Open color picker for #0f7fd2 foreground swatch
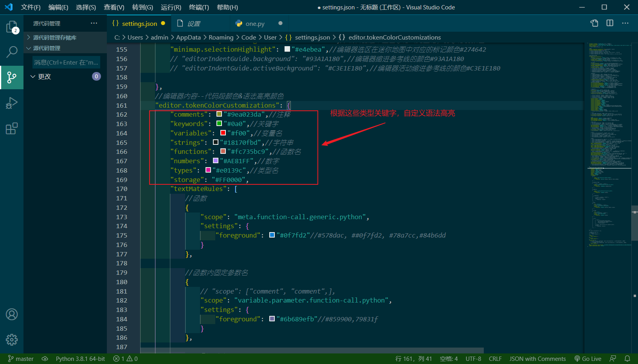 pos(272,235)
